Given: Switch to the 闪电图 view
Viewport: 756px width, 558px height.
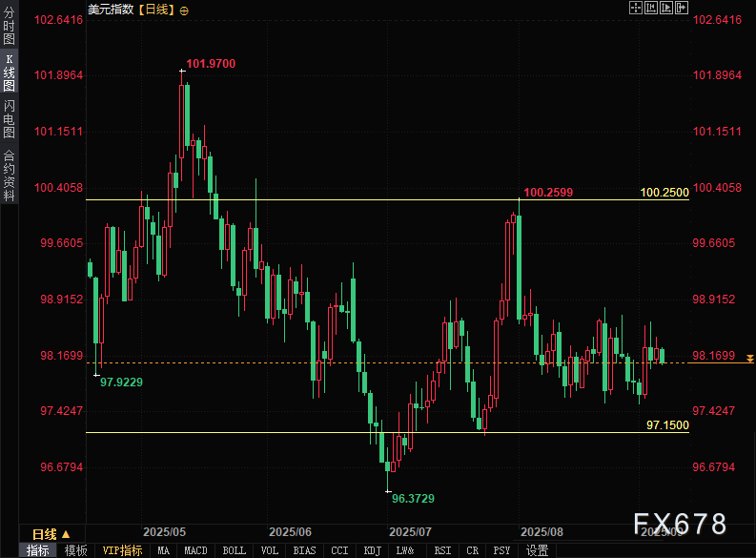Looking at the screenshot, I should [x=9, y=118].
